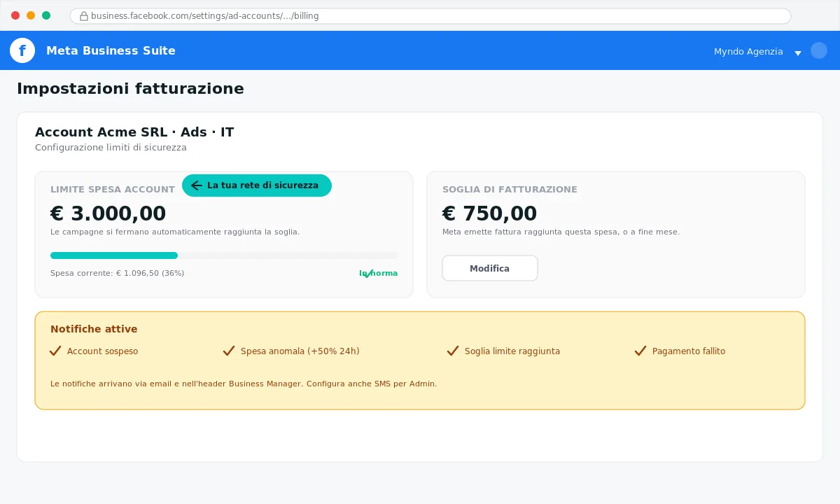This screenshot has width=840, height=504.
Task: Click the Modifica button
Action: [490, 268]
